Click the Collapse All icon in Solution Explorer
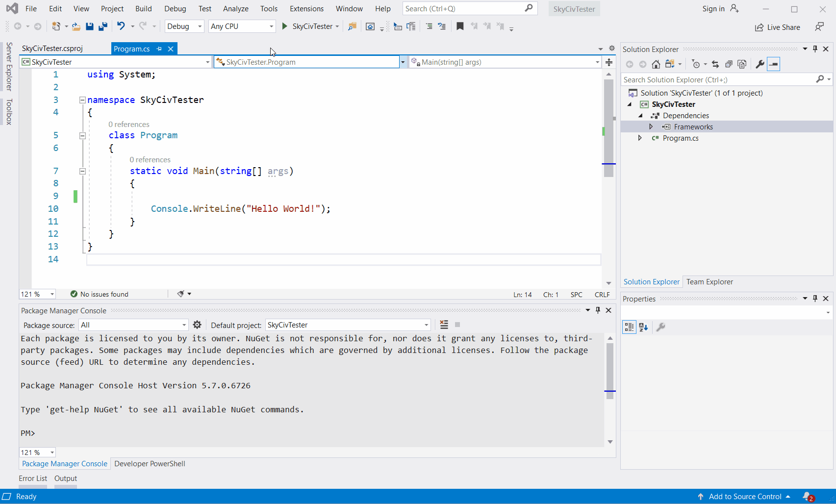 coord(729,64)
